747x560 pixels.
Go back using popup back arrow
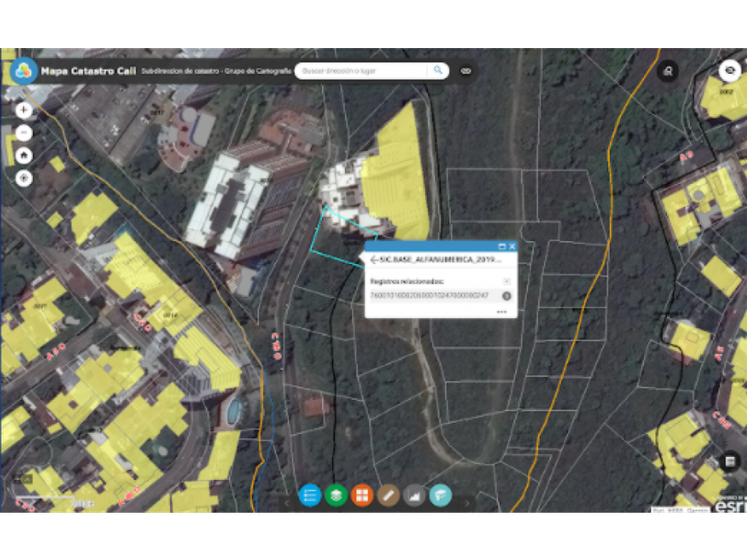(x=373, y=260)
